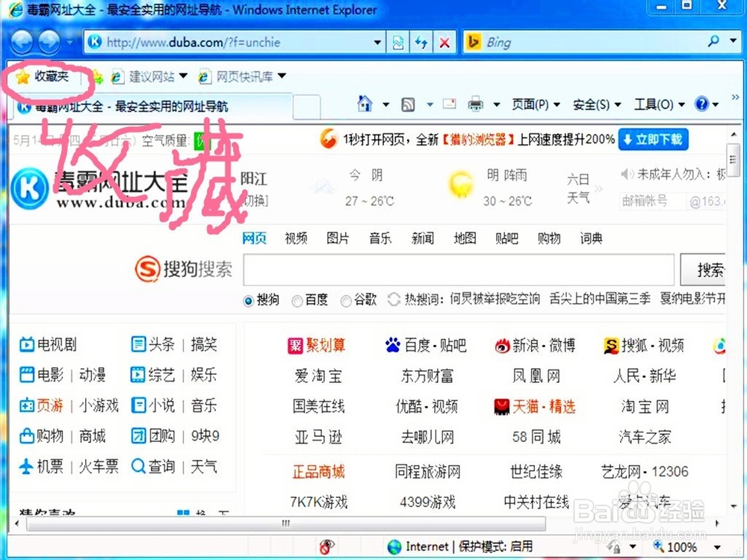Open the address bar history dropdown

click(377, 43)
